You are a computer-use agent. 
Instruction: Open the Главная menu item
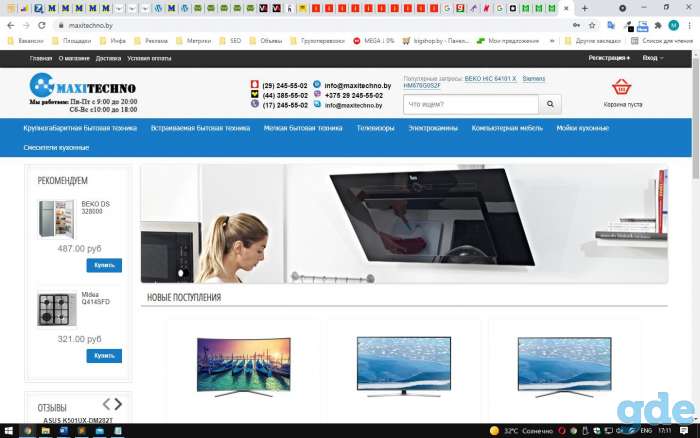41,58
